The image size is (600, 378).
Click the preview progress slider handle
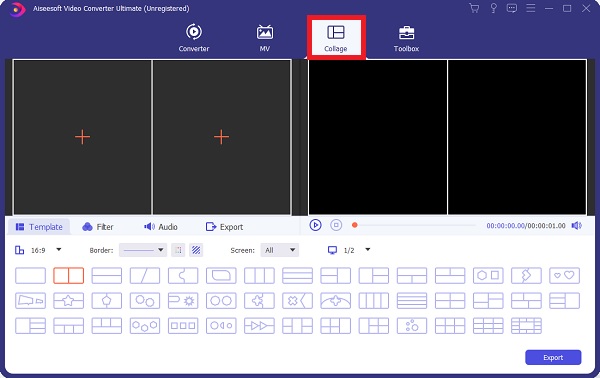[355, 225]
